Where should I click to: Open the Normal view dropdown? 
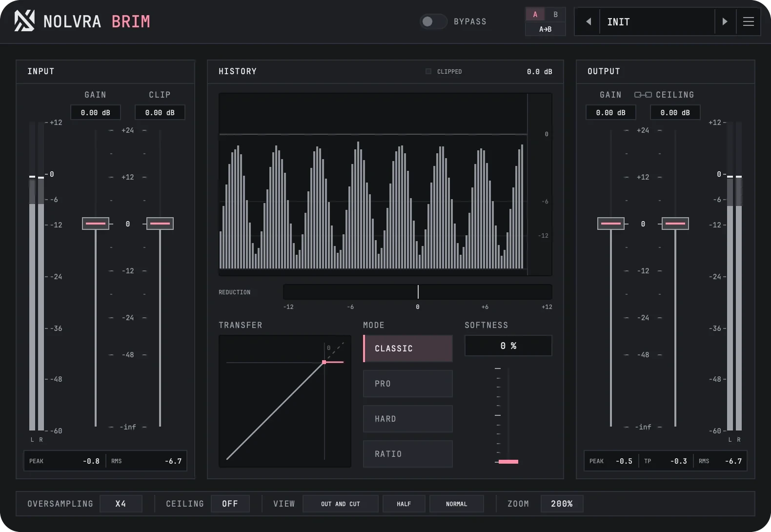point(457,504)
